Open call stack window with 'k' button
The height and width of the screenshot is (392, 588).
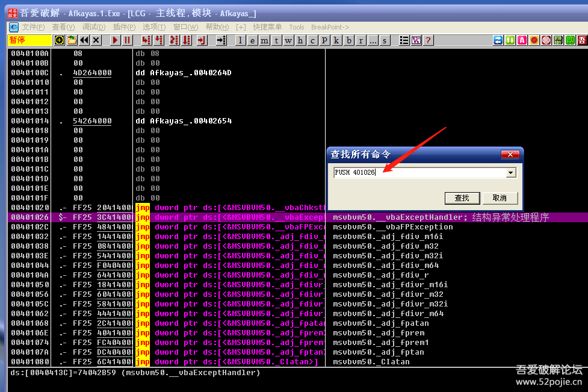point(336,40)
